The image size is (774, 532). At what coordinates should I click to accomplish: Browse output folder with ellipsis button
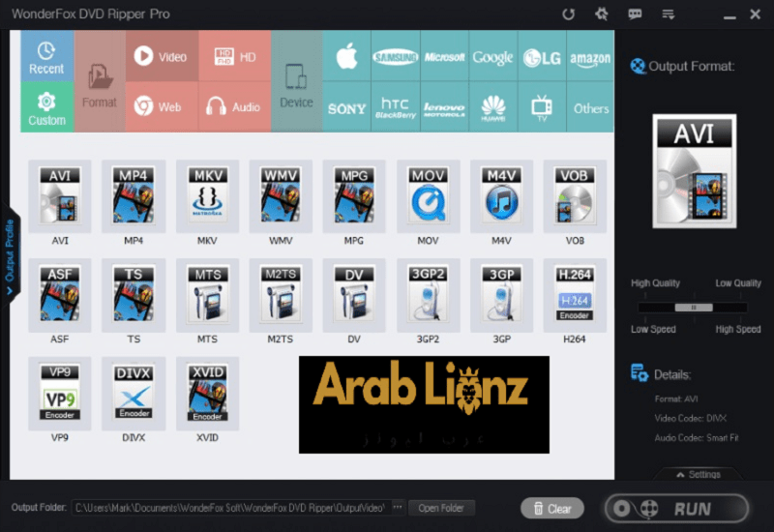[x=398, y=507]
